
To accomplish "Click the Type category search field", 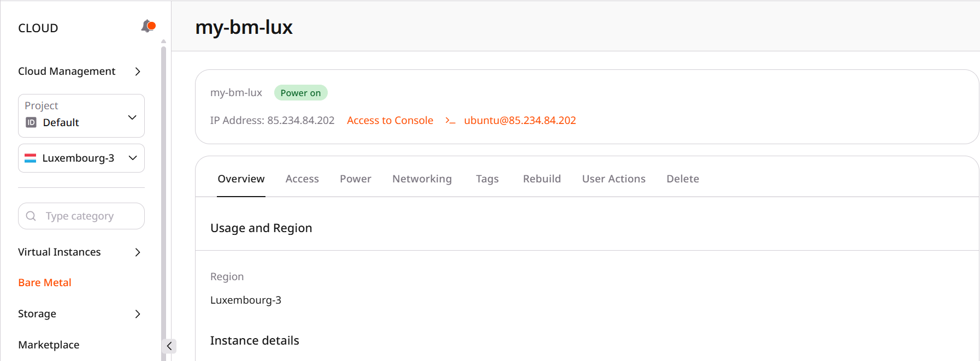I will coord(81,216).
